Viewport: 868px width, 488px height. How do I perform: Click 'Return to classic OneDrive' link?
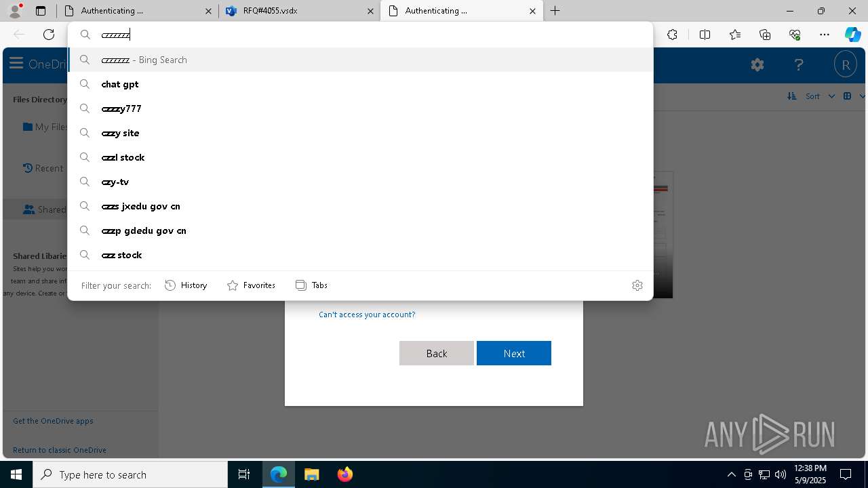60,450
